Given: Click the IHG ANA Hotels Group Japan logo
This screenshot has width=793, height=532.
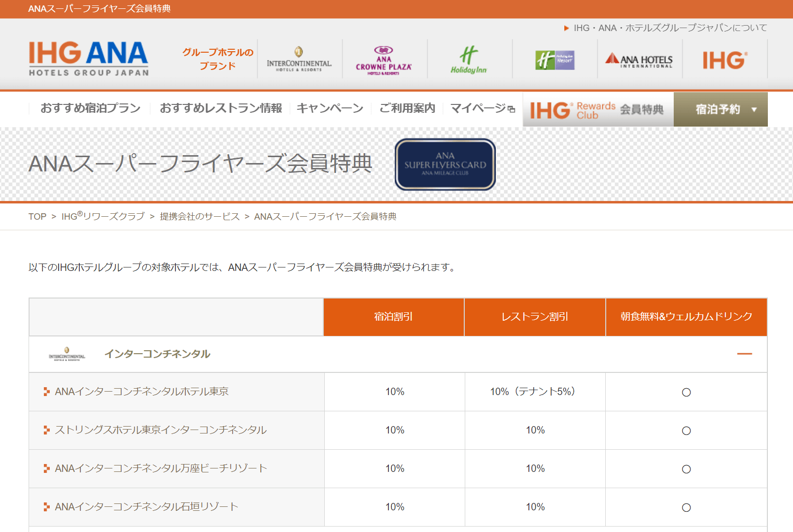Looking at the screenshot, I should pos(89,59).
